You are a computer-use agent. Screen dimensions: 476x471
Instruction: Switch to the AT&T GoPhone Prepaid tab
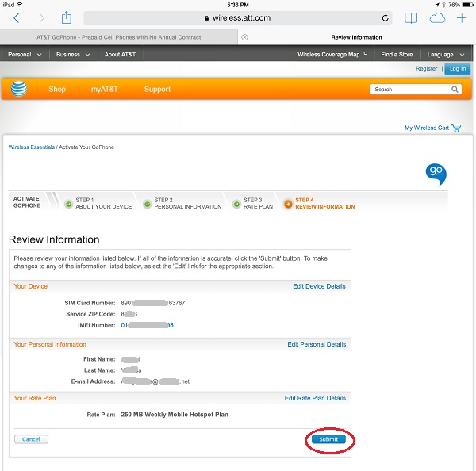pyautogui.click(x=119, y=37)
